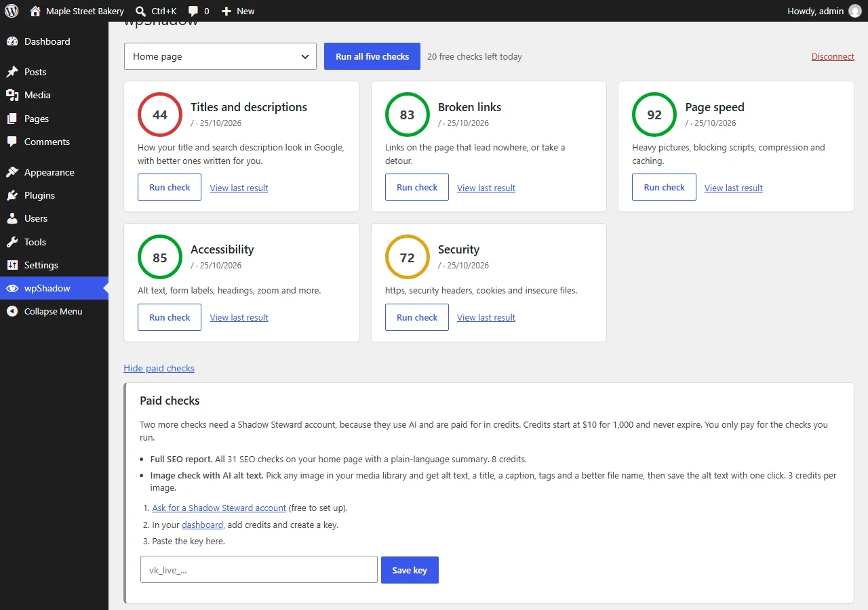Hide paid checks section
Image resolution: width=868 pixels, height=610 pixels.
159,368
